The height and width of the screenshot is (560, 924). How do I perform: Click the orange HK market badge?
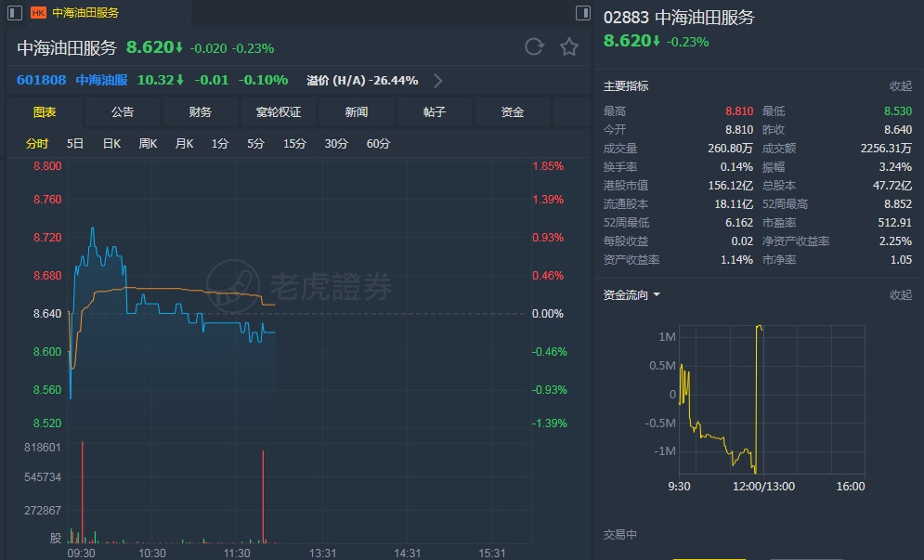pyautogui.click(x=38, y=13)
